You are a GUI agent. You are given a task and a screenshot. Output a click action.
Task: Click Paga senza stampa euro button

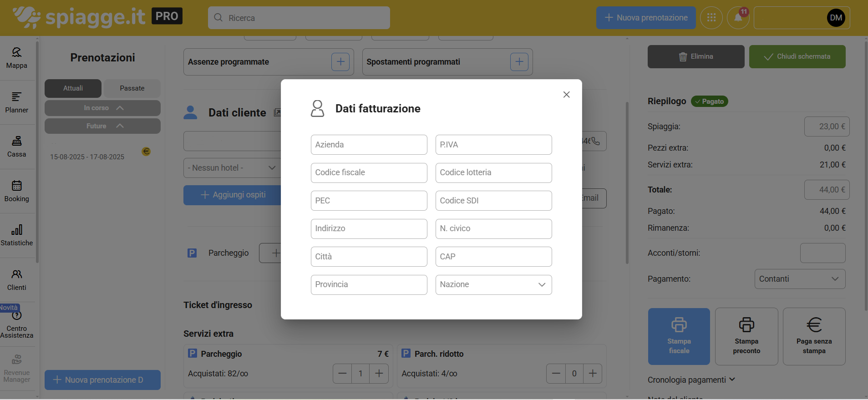pyautogui.click(x=814, y=336)
